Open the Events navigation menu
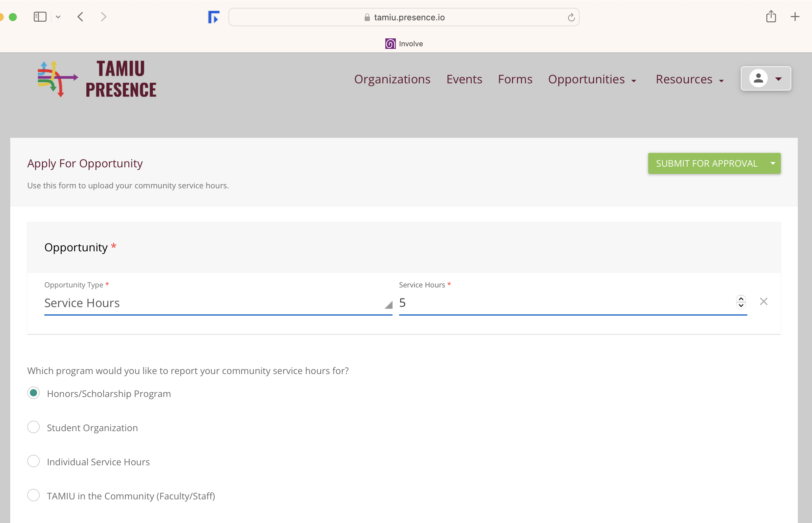Viewport: 812px width, 523px height. pyautogui.click(x=463, y=78)
